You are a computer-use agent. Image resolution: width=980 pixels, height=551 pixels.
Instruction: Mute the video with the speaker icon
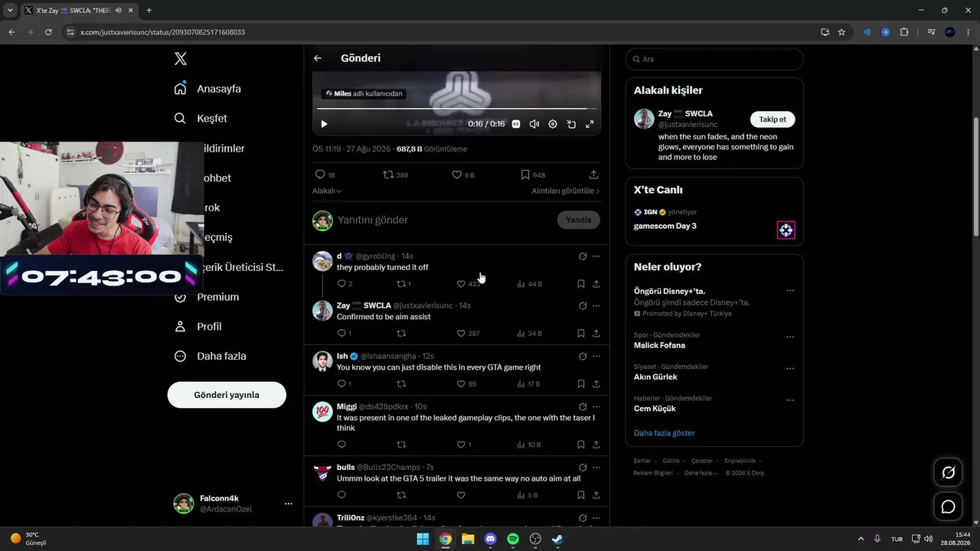click(534, 124)
